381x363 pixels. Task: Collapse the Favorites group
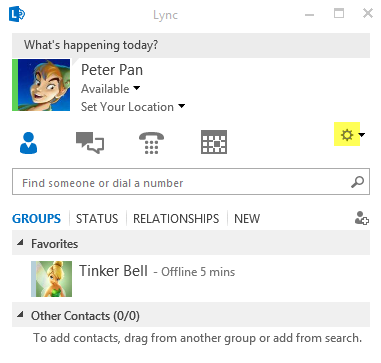click(20, 243)
